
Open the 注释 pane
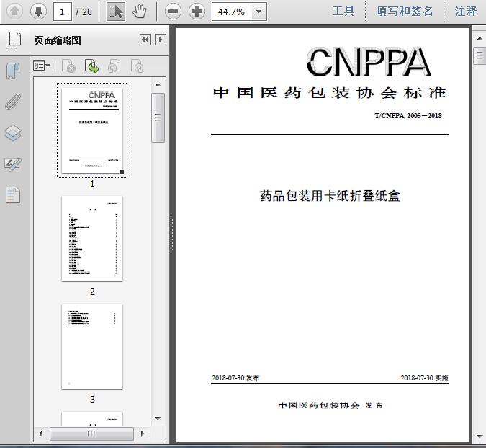[x=466, y=11]
